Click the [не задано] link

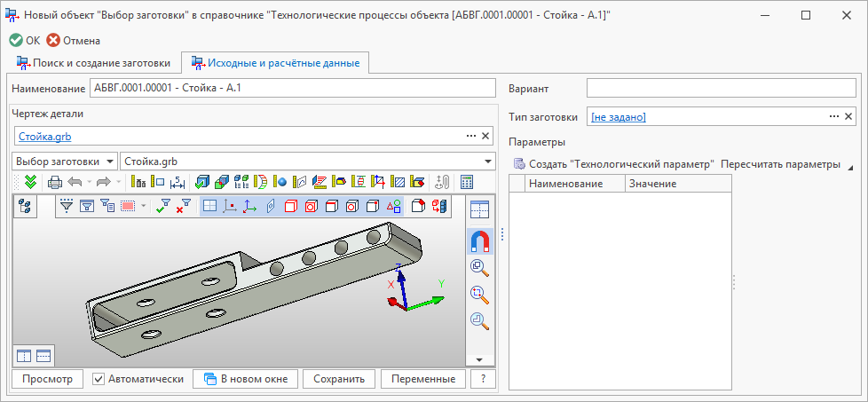point(619,117)
